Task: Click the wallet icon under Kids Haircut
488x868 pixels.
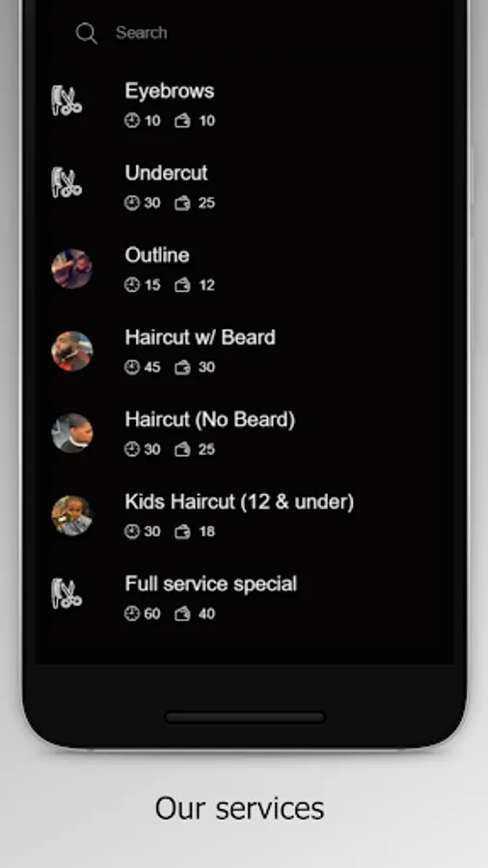Action: 182,531
